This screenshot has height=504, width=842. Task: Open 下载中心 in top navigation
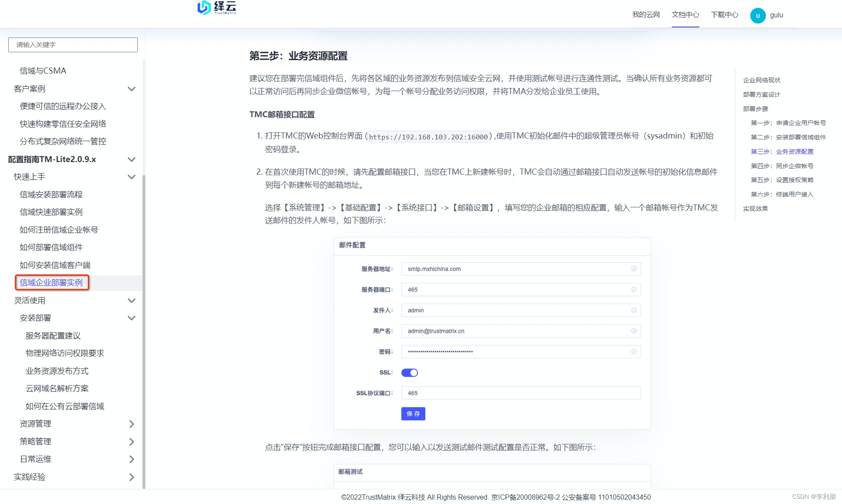[725, 15]
